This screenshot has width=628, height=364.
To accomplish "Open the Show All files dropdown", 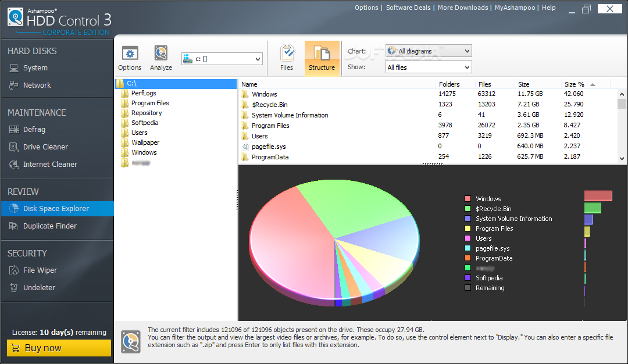I will [429, 67].
